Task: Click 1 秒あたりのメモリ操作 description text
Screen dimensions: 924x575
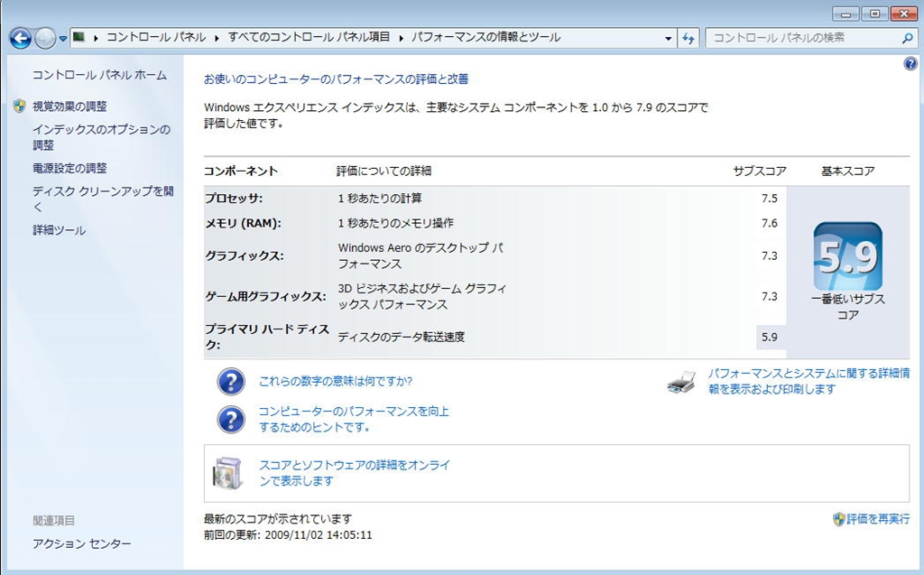Action: (x=396, y=223)
